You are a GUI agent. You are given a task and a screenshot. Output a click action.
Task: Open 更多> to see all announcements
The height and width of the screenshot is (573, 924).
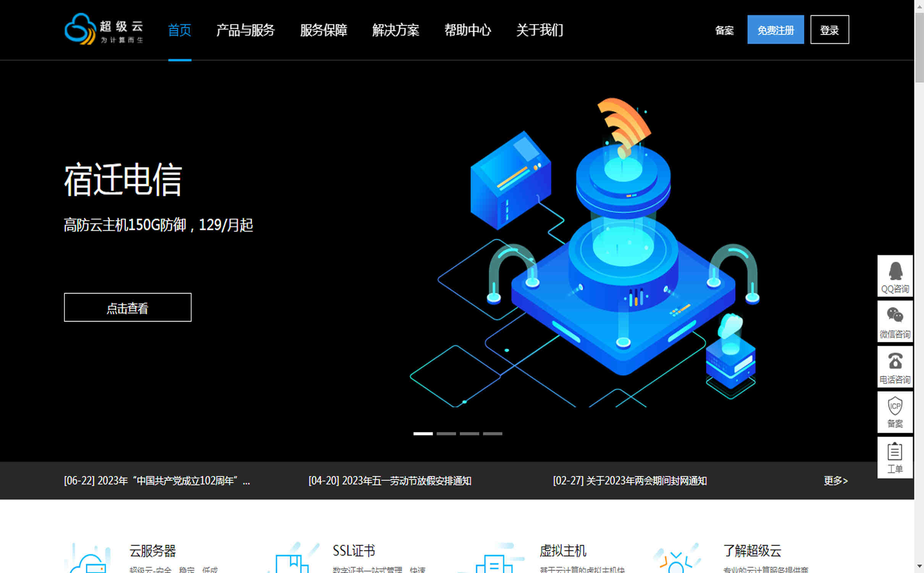pyautogui.click(x=835, y=481)
